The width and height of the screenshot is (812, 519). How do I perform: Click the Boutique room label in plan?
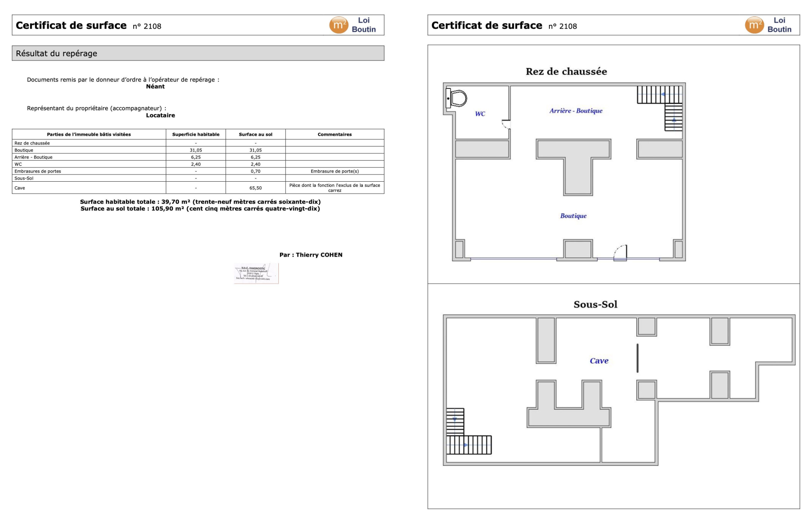[x=573, y=216]
